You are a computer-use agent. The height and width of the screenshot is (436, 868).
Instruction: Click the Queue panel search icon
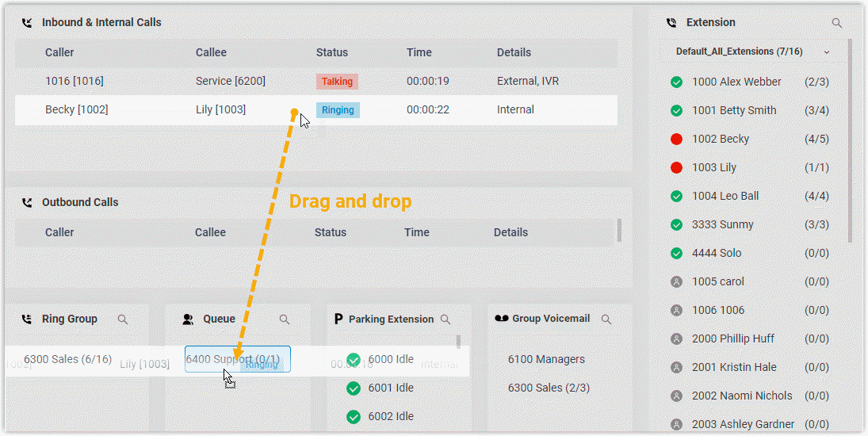pyautogui.click(x=285, y=319)
